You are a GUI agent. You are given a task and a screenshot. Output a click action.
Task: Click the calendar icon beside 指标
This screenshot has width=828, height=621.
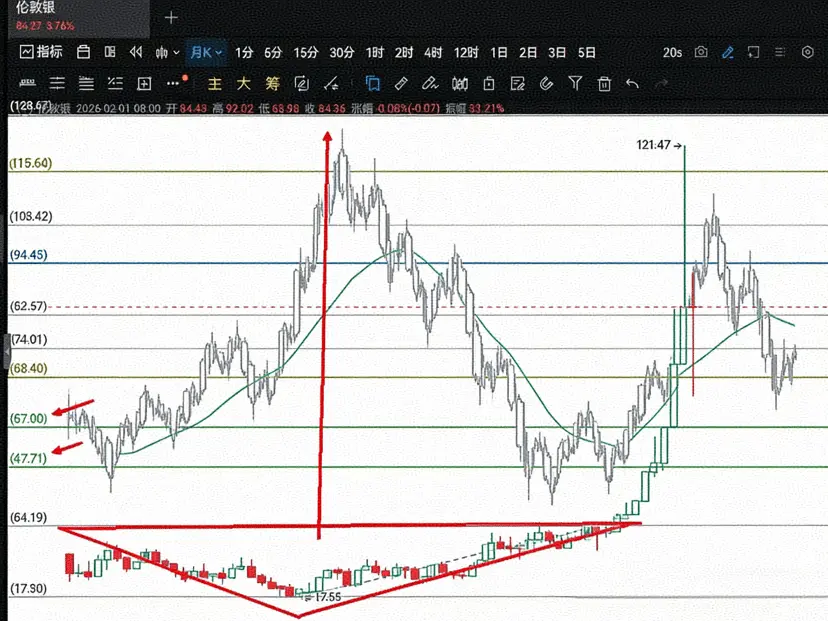coord(83,52)
